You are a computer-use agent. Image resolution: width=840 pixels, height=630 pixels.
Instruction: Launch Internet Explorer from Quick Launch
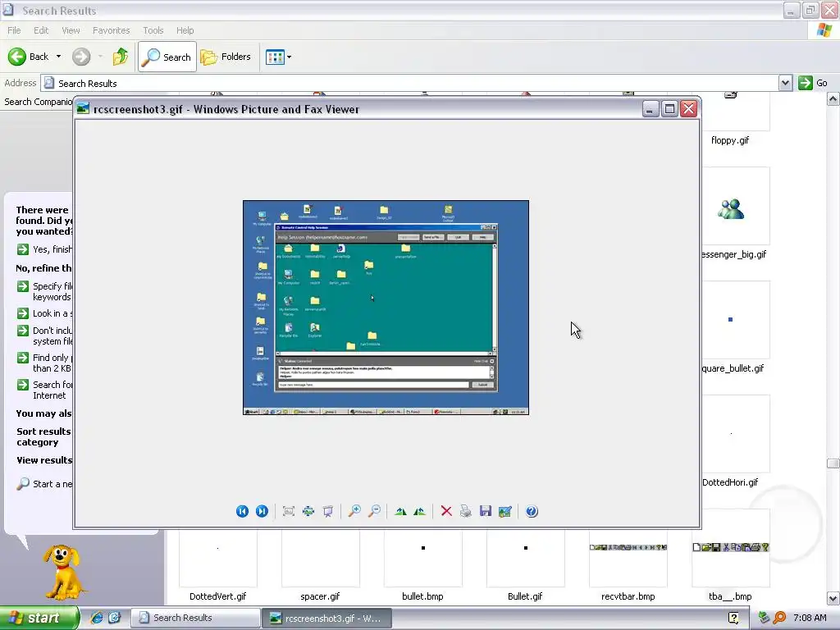(x=97, y=618)
